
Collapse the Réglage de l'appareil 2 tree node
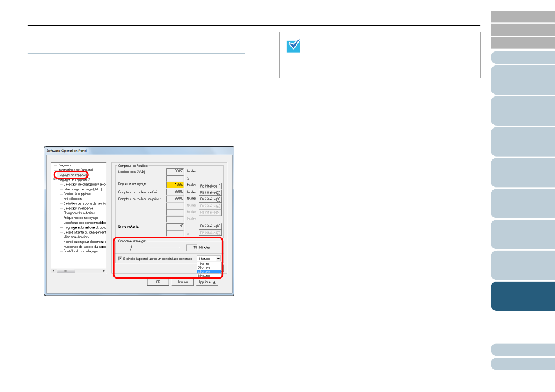coord(54,180)
